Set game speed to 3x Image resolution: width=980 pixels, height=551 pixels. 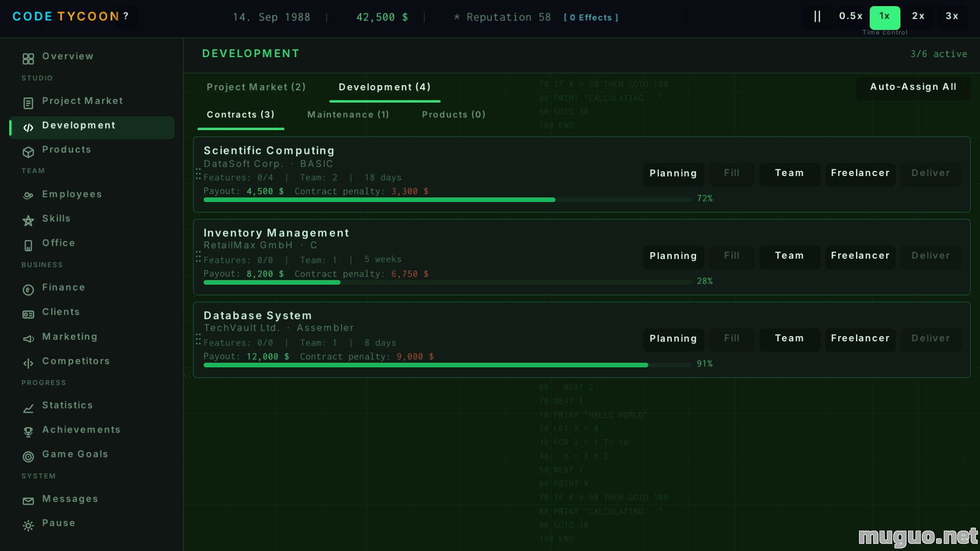pyautogui.click(x=952, y=16)
